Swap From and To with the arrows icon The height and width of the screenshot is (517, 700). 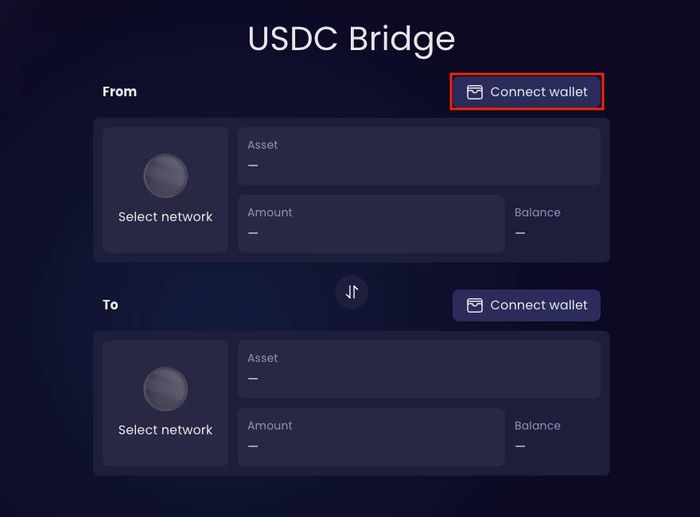[x=352, y=292]
